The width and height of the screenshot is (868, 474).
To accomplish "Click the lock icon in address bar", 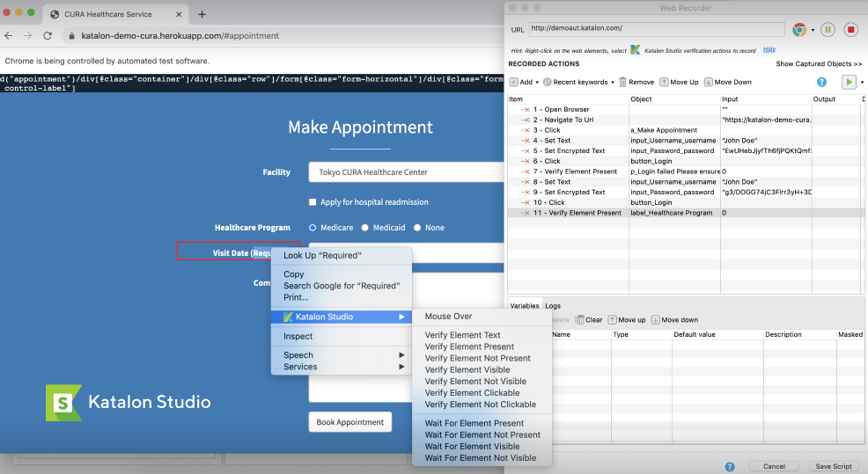I will point(71,36).
